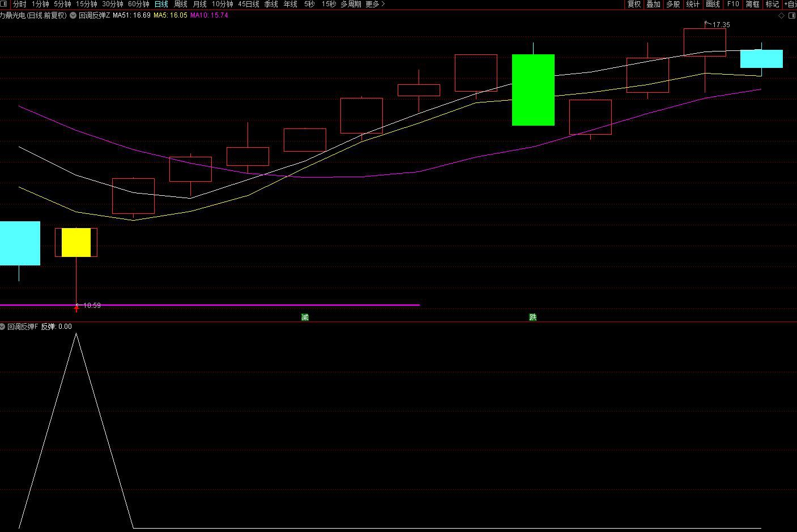Switch to 周线 weekly chart
The width and height of the screenshot is (797, 532).
click(x=181, y=4)
